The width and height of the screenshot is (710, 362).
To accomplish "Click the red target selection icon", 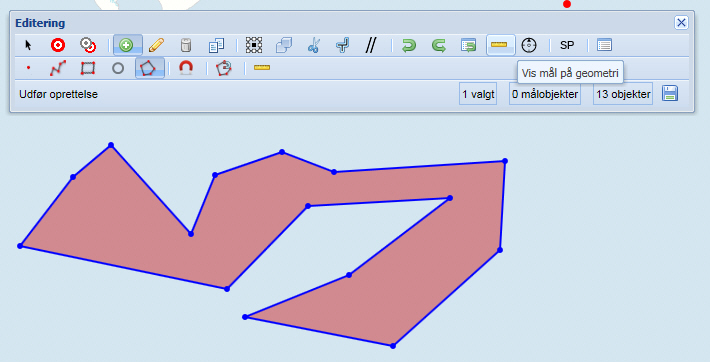I will [x=58, y=45].
